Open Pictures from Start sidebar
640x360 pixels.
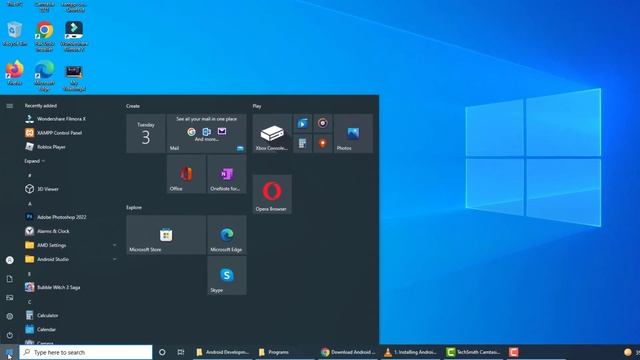(x=10, y=298)
